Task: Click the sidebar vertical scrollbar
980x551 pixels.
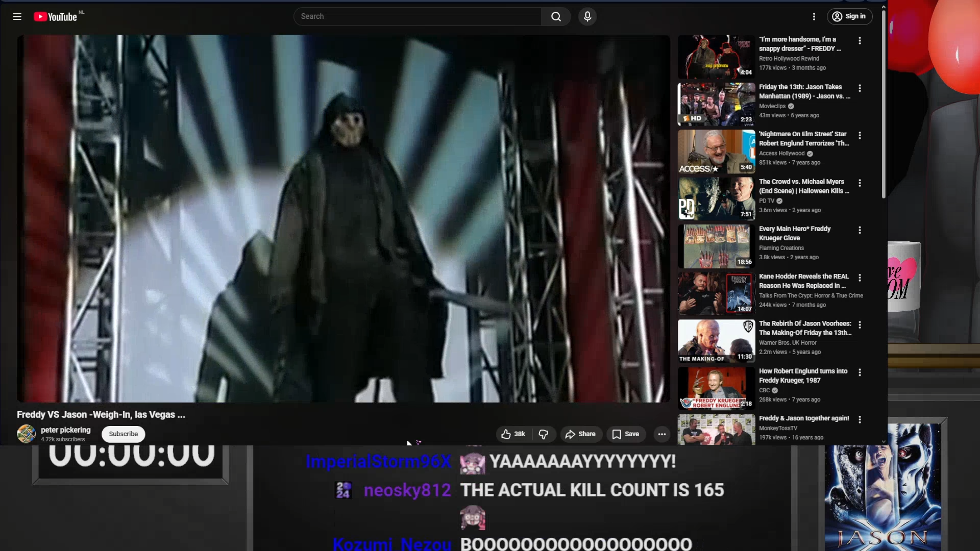Action: coord(884,102)
